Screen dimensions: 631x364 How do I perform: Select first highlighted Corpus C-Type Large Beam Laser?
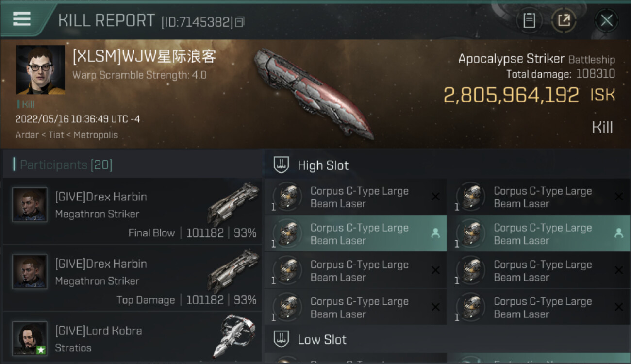pos(355,233)
